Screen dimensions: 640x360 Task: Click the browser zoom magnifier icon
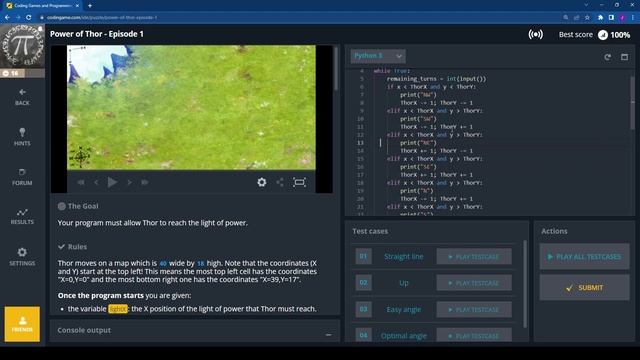[566, 18]
